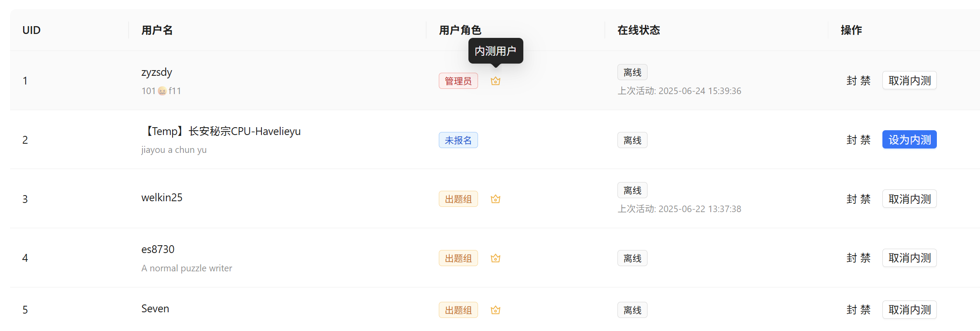
Task: Click 封禁 for the Havelieyu user
Action: (x=858, y=140)
